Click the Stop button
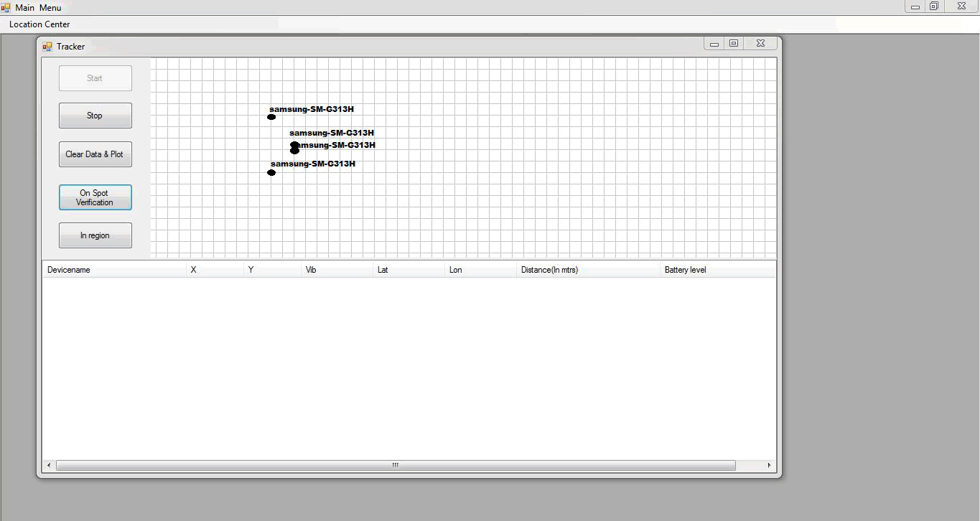 pyautogui.click(x=95, y=116)
